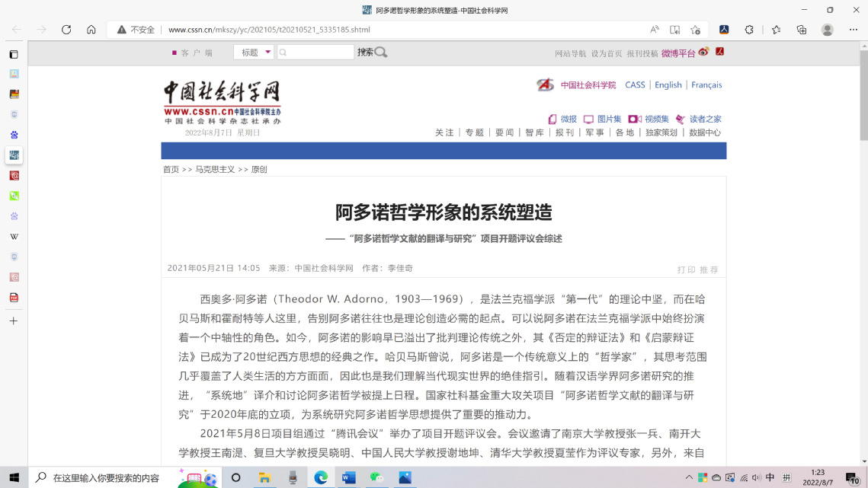Image resolution: width=868 pixels, height=488 pixels.
Task: Switch site to English link
Action: 668,85
